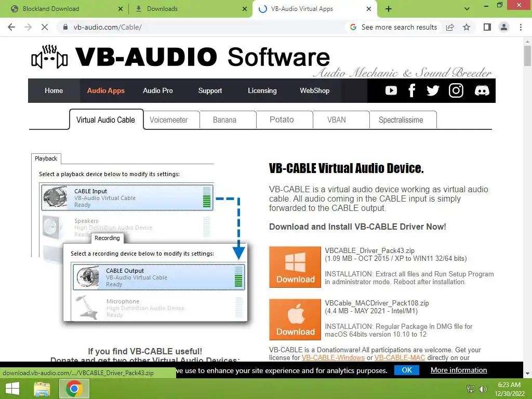Click the share page icon in address bar
Screen dimensions: 532x399
click(x=450, y=27)
